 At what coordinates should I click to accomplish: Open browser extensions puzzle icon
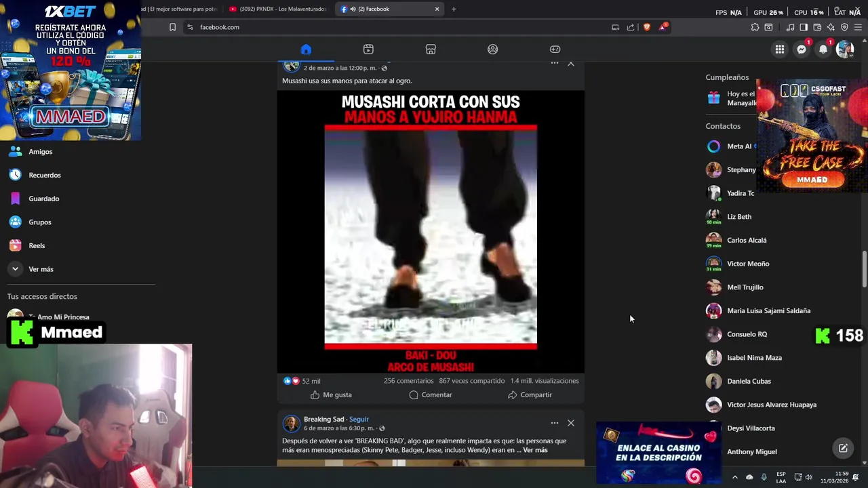(x=755, y=27)
